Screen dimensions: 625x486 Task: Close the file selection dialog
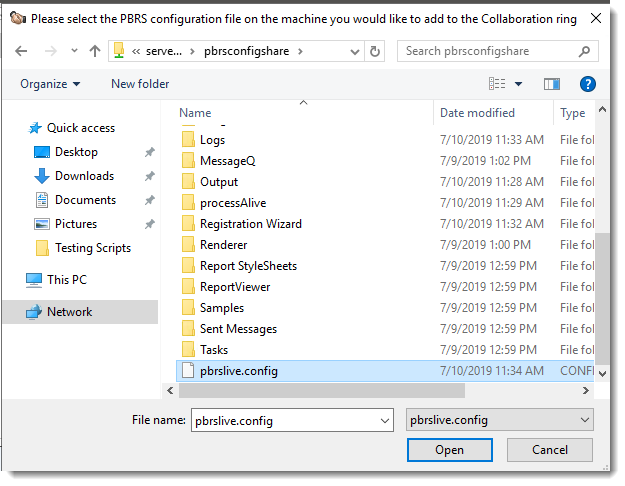tap(596, 18)
